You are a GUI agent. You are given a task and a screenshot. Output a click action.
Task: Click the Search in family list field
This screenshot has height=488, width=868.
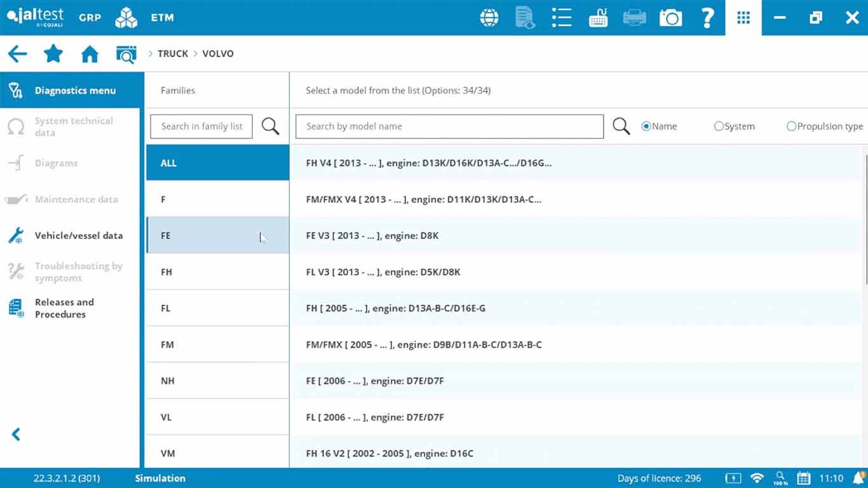[x=201, y=126]
